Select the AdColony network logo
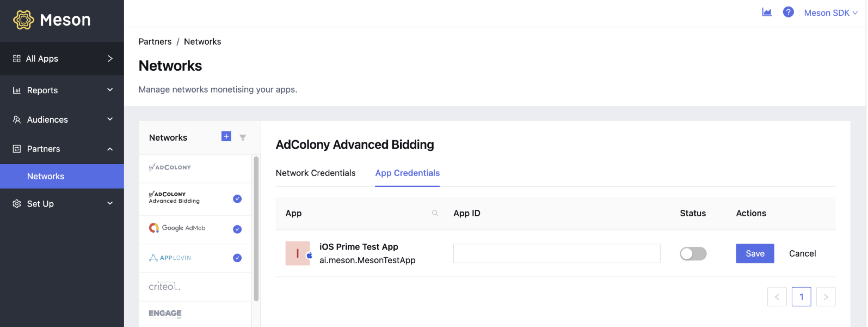868x327 pixels. coord(170,167)
